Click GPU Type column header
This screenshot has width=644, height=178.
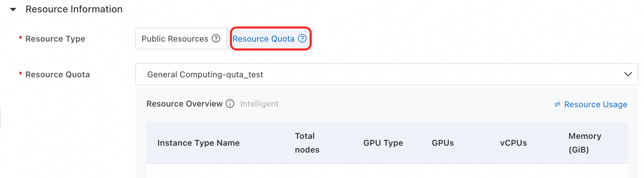[x=383, y=143]
